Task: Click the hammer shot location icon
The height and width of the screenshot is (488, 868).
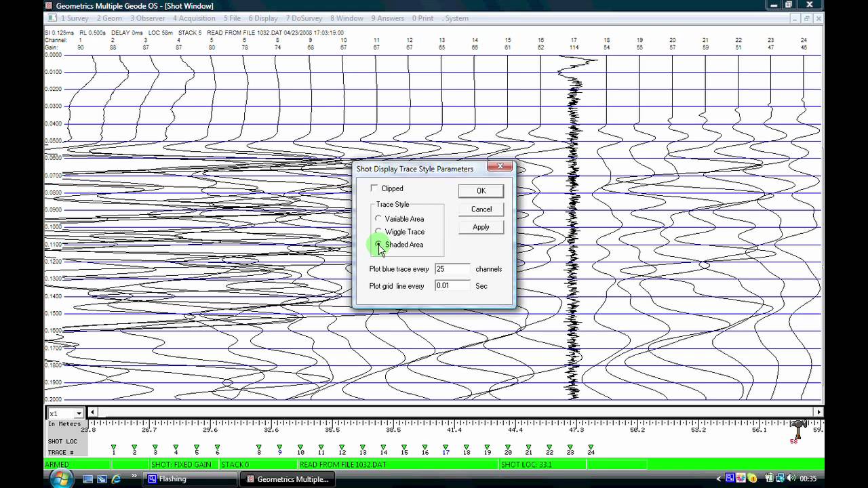Action: click(798, 429)
